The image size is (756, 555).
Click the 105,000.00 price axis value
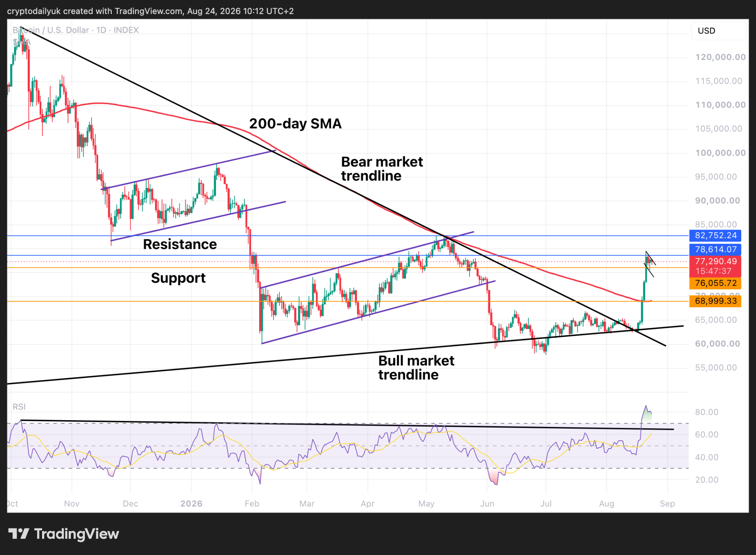(x=718, y=129)
